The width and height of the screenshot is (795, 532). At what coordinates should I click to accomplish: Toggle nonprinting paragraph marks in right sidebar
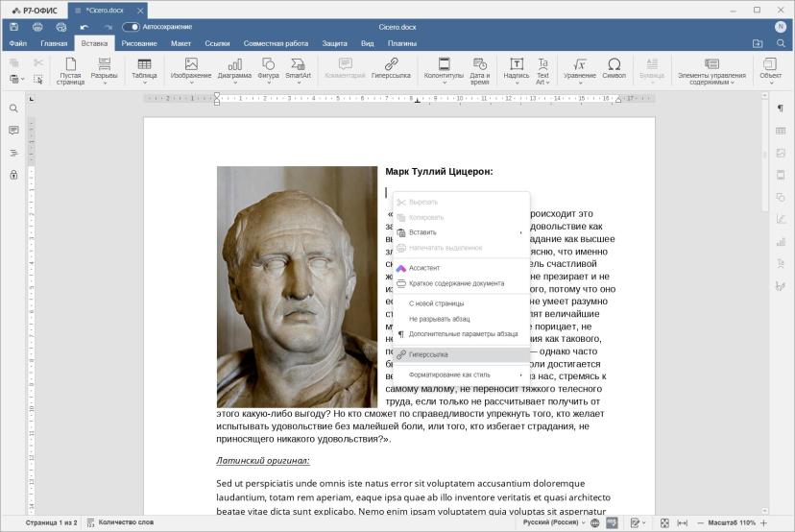point(781,109)
